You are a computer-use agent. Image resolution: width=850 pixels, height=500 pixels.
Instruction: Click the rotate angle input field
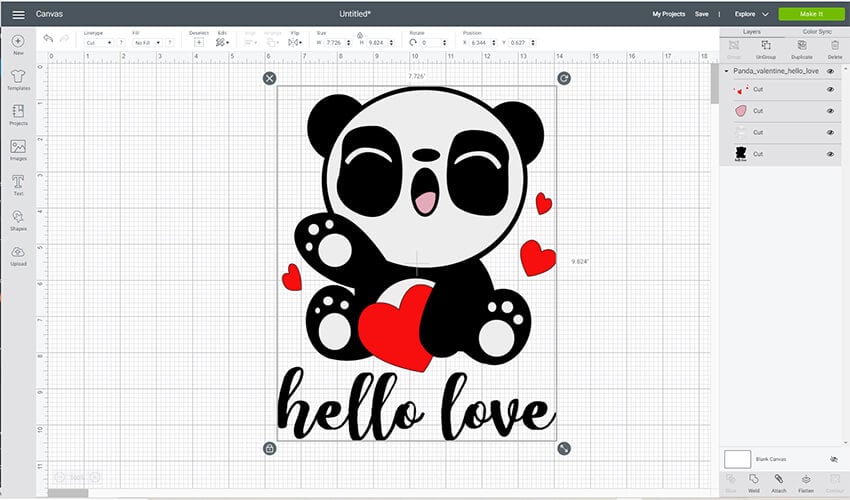click(432, 43)
